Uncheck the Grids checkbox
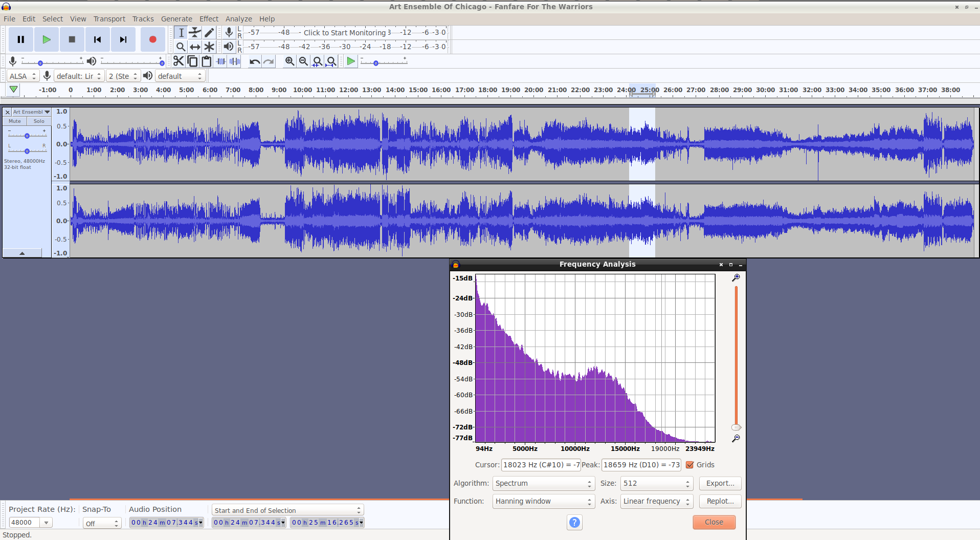Screen dimensions: 980x540 (x=689, y=465)
